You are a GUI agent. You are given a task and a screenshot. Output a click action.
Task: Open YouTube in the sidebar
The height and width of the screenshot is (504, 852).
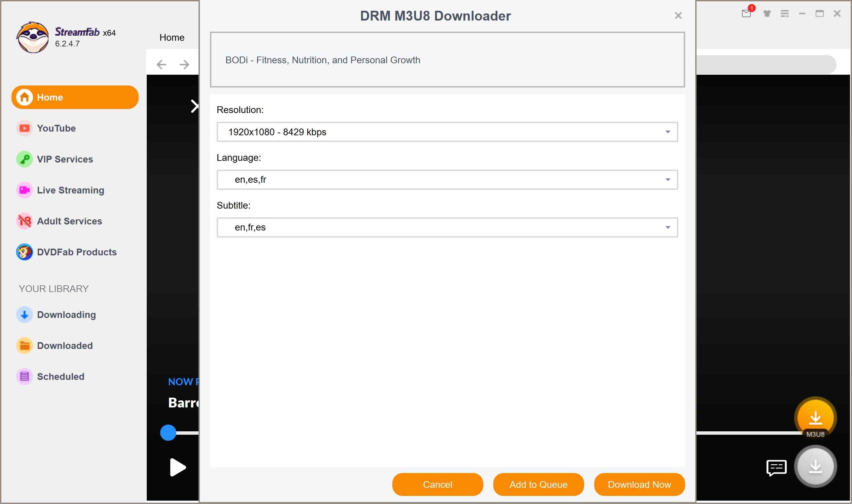pyautogui.click(x=56, y=129)
